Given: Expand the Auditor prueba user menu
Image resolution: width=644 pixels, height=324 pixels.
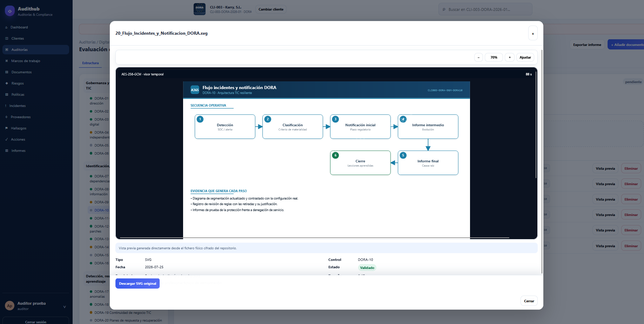Looking at the screenshot, I should pyautogui.click(x=65, y=307).
